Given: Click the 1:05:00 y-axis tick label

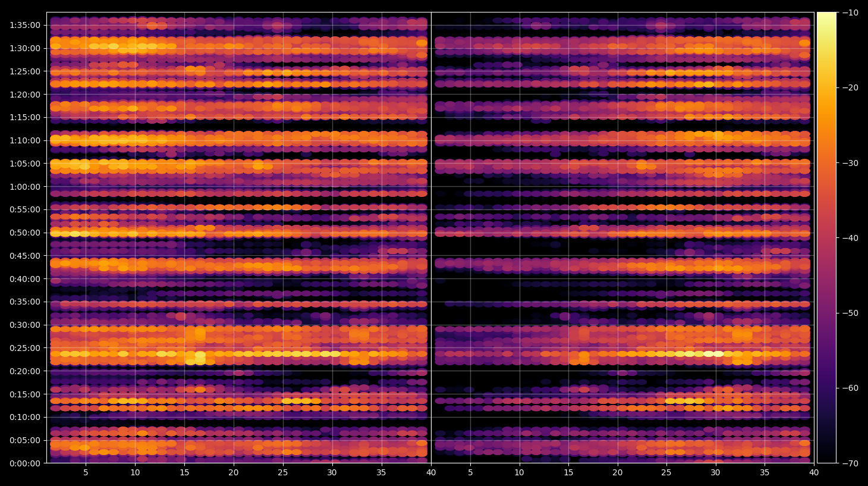Looking at the screenshot, I should pos(25,164).
